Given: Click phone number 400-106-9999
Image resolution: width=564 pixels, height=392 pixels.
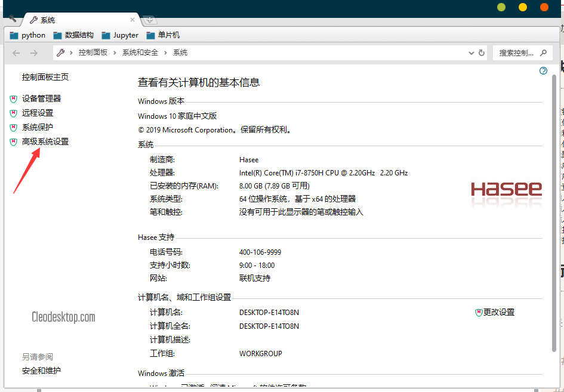Looking at the screenshot, I should coord(260,252).
